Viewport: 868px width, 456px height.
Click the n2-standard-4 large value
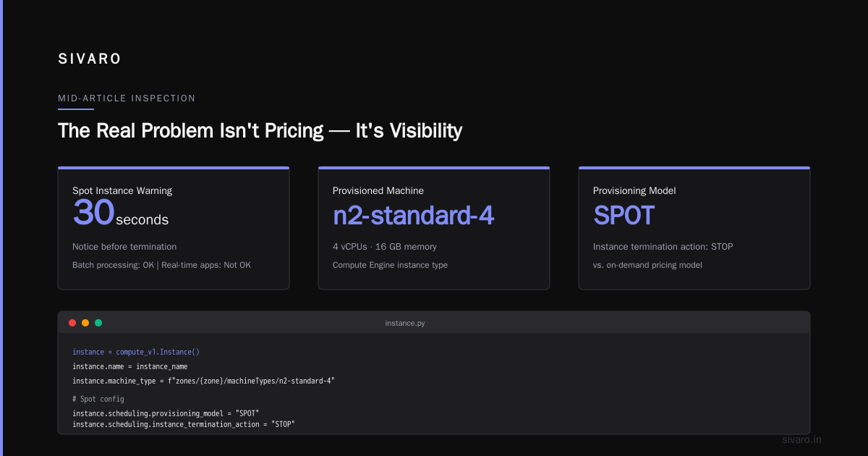[414, 216]
